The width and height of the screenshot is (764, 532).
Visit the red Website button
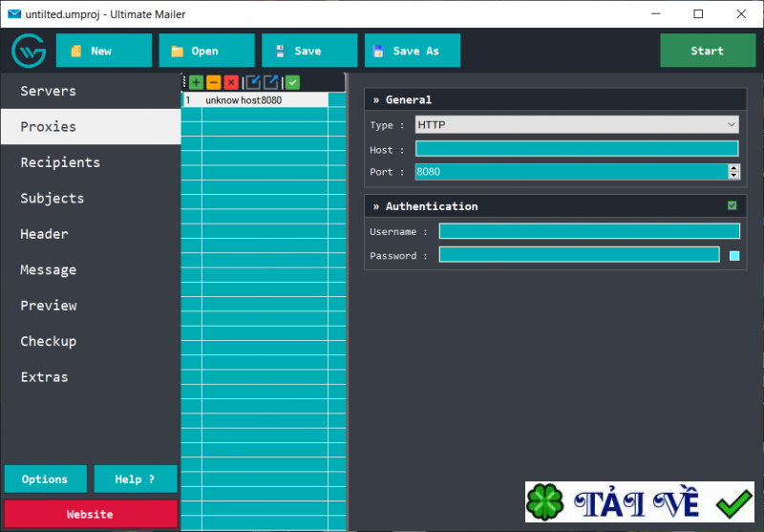pos(91,514)
